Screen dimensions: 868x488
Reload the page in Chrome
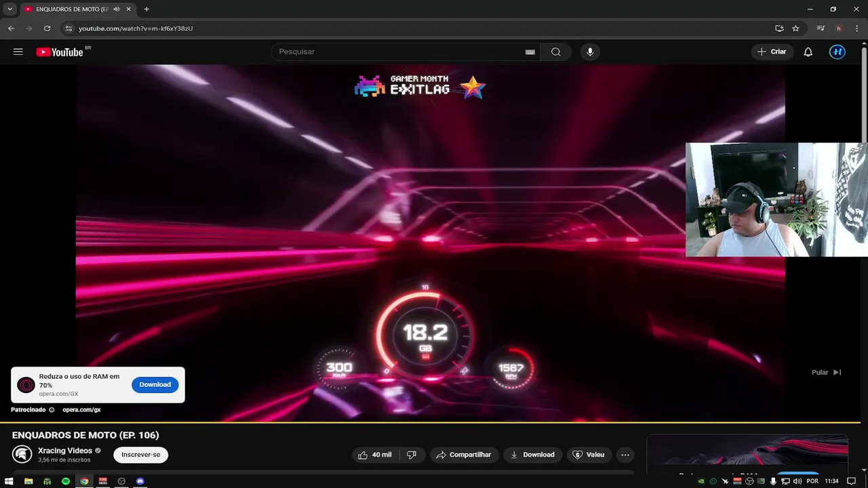pos(47,28)
